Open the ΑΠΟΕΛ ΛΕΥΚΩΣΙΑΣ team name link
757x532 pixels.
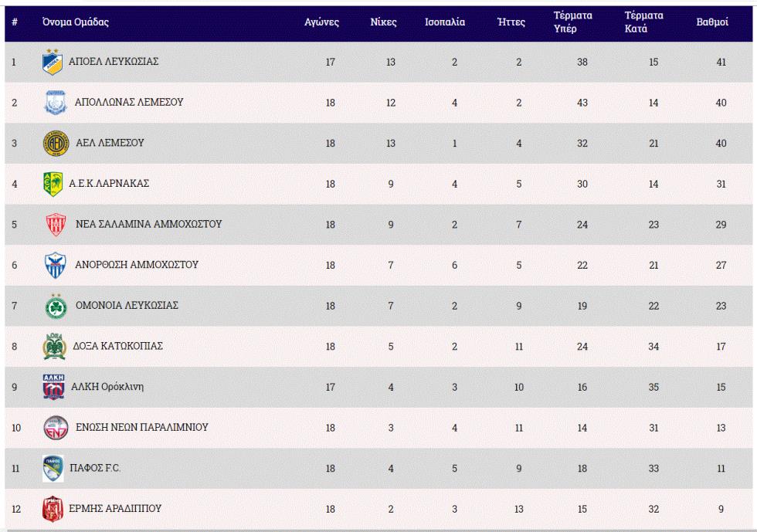114,62
